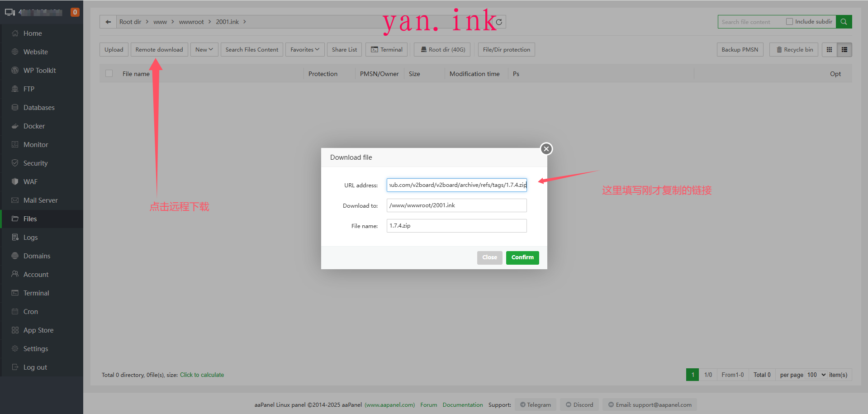Click the Root dir (40G) button
Viewport: 868px width, 414px height.
click(442, 50)
